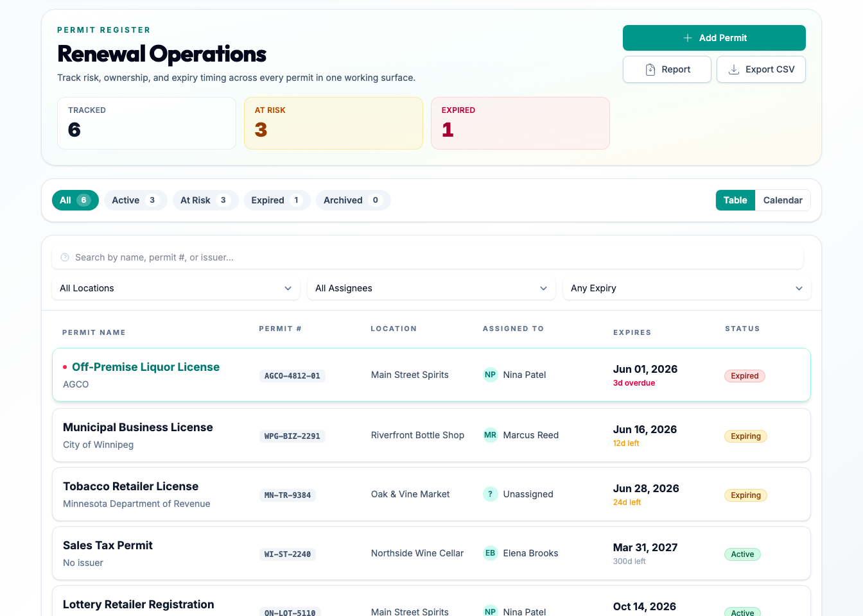Select the Table view toggle
The width and height of the screenshot is (863, 616).
point(735,200)
